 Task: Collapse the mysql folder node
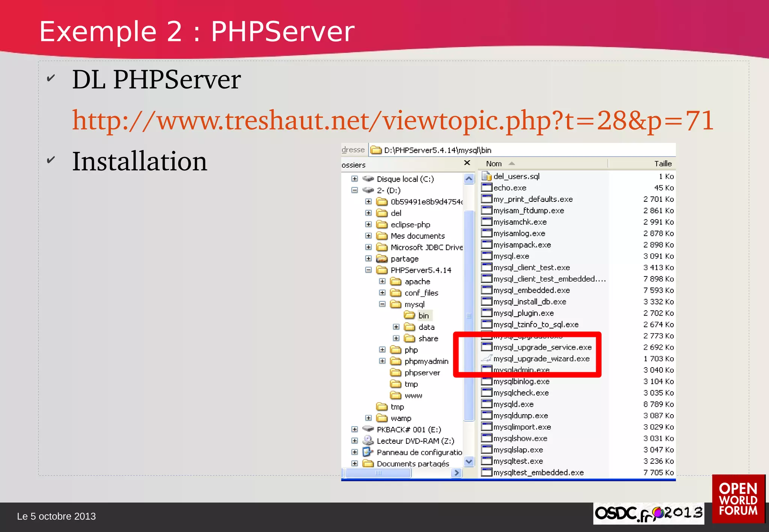click(x=382, y=304)
